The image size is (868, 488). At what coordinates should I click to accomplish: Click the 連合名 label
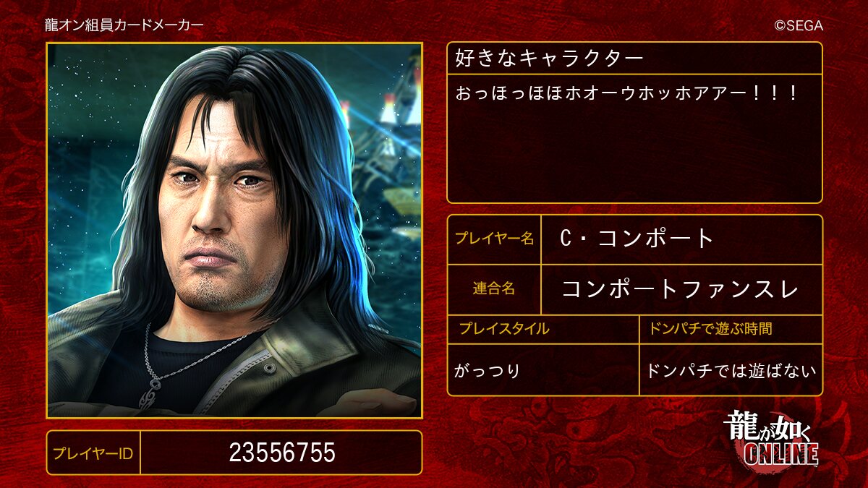494,289
